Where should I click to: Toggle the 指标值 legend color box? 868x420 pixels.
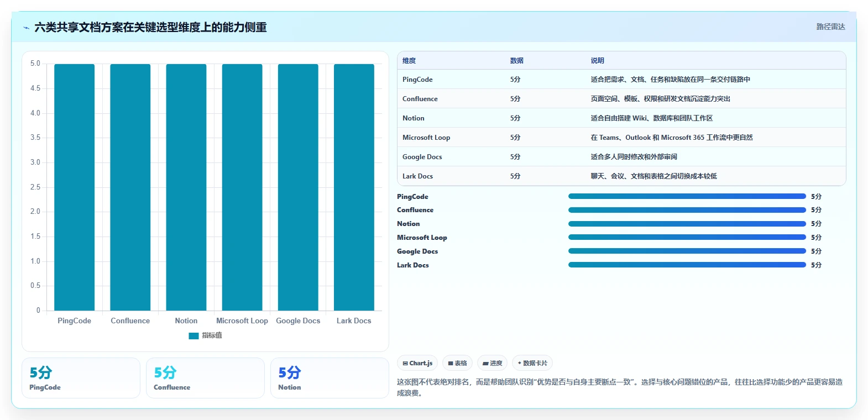pos(194,335)
